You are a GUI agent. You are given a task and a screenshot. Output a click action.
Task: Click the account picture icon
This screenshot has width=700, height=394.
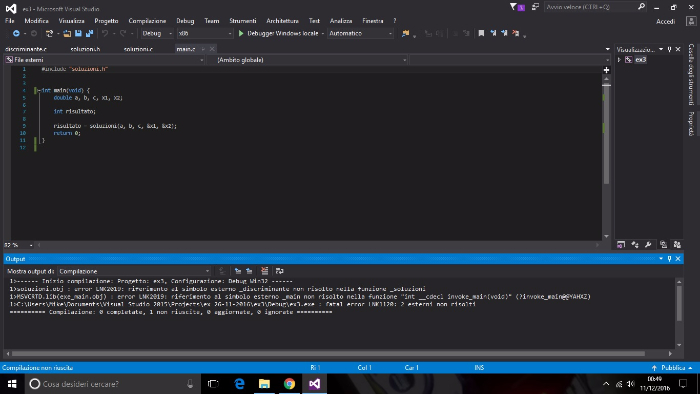click(691, 21)
